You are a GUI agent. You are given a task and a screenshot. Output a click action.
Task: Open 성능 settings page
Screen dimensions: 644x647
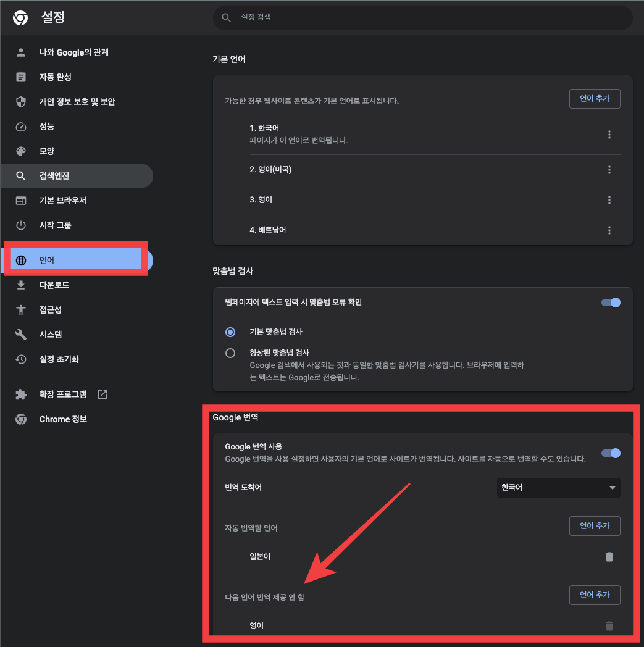[77, 127]
